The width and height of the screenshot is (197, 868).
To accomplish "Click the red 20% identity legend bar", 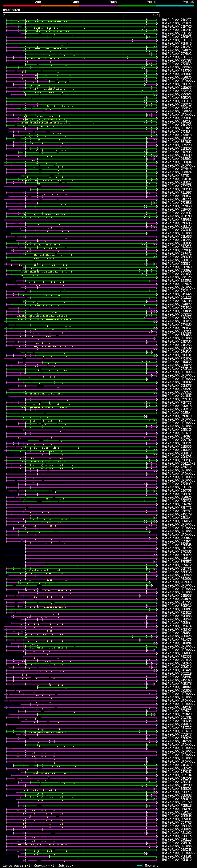I will 22,6.
